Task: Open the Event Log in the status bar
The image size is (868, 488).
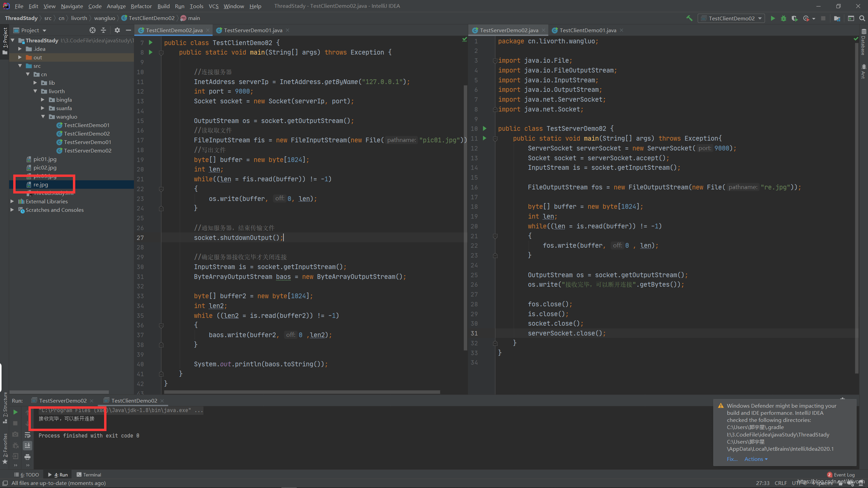Action: (841, 475)
